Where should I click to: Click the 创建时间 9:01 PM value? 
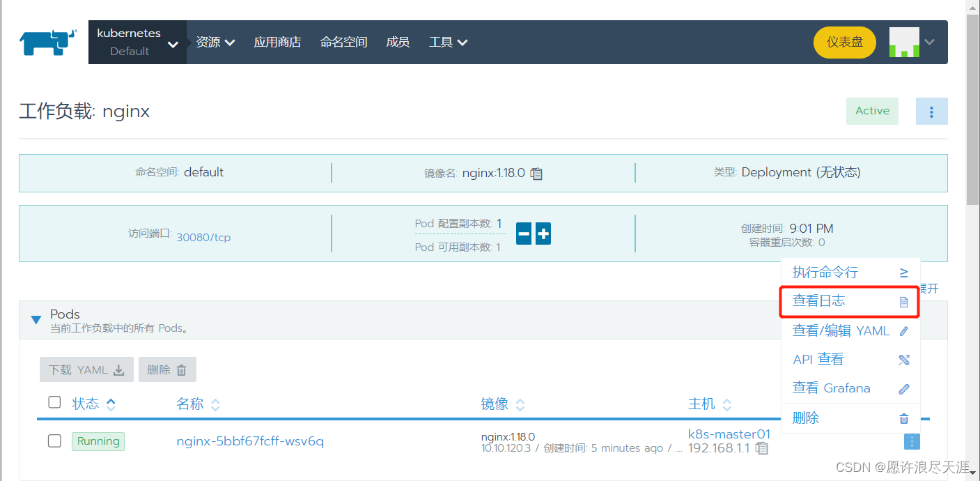(811, 229)
